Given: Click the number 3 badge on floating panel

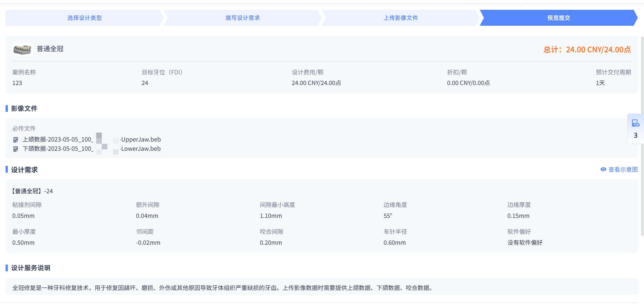Looking at the screenshot, I should (635, 136).
